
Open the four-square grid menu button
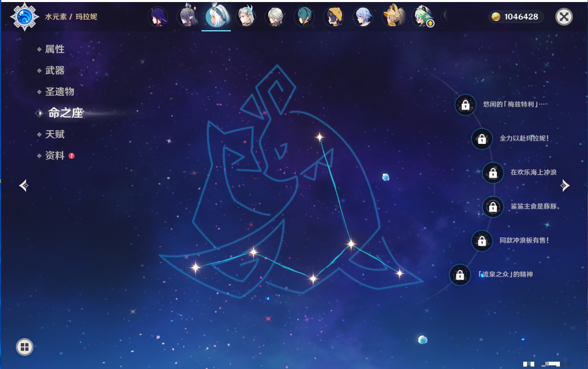[24, 347]
